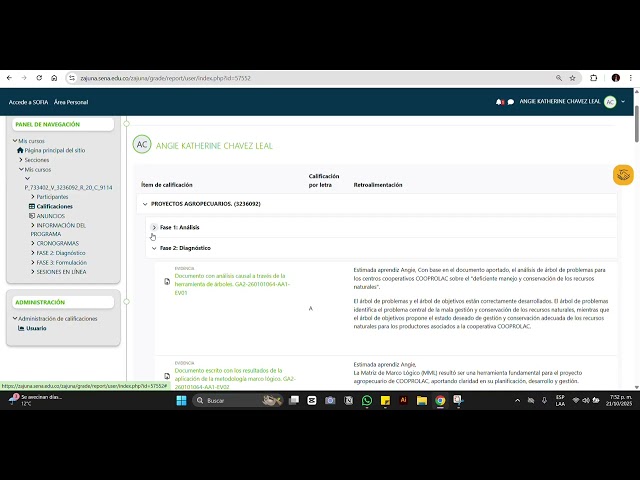
Task: Open the weather widget in the taskbar
Action: click(36, 400)
